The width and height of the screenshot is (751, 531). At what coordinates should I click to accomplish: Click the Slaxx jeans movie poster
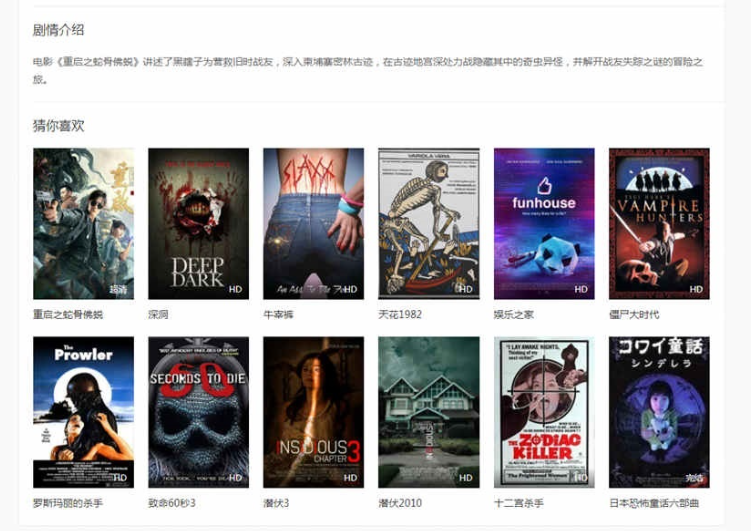click(313, 223)
